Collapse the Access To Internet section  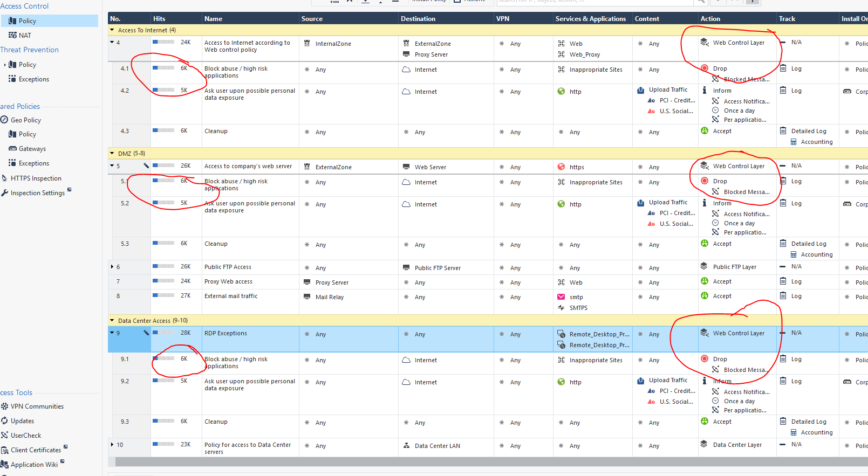point(112,30)
